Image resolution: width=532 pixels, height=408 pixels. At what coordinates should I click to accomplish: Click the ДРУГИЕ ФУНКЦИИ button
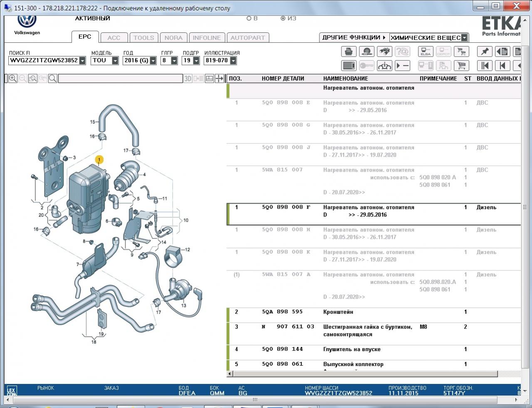354,37
